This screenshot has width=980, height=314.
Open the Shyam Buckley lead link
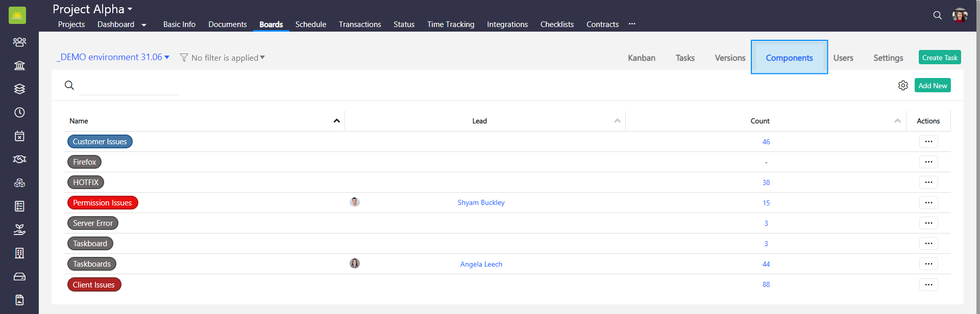(481, 202)
